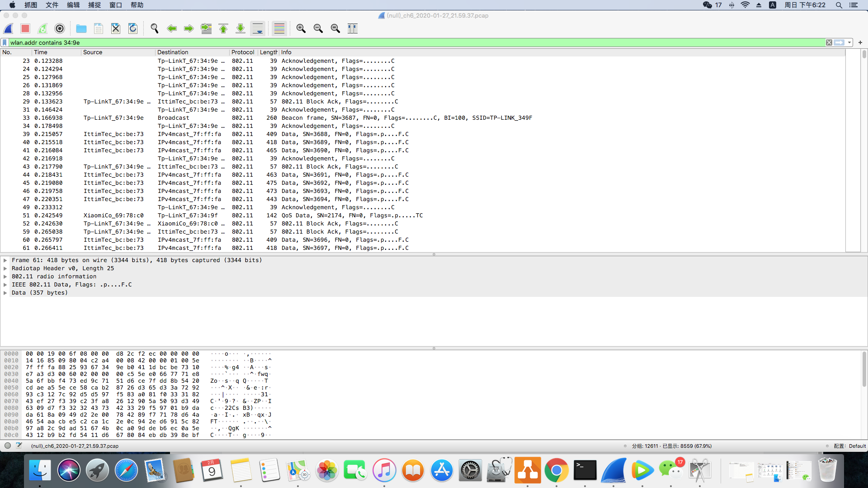Toggle packet list colorize rules button

click(x=279, y=28)
